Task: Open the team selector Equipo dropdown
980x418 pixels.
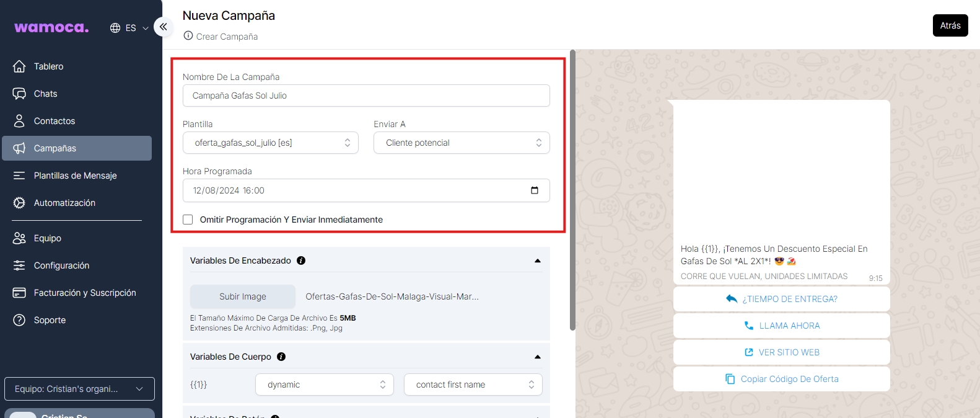Action: point(79,389)
